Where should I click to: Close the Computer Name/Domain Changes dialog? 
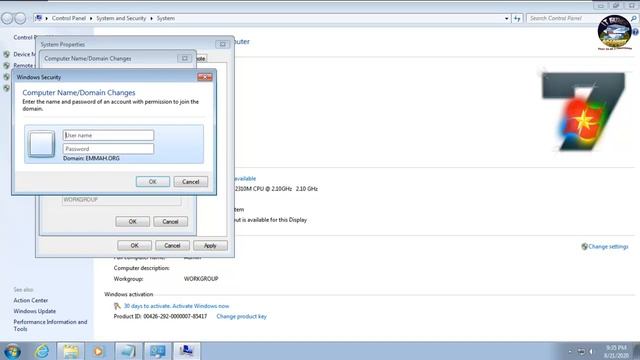(184, 58)
